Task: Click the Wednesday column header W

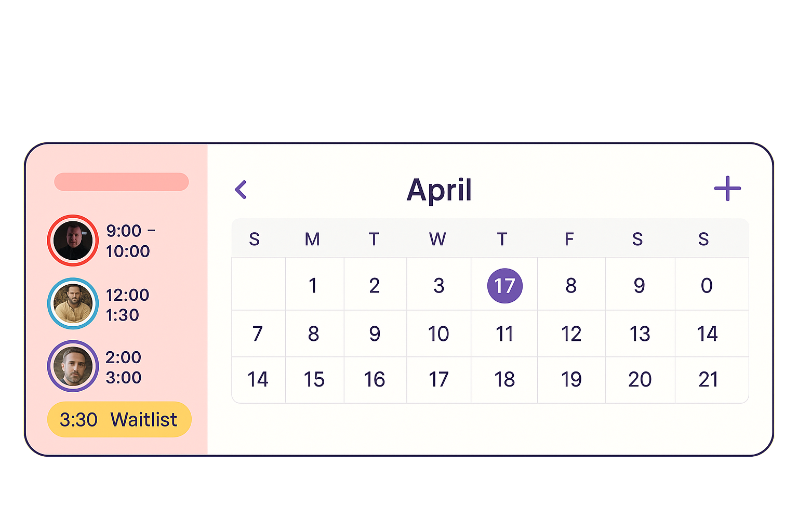Action: [437, 239]
